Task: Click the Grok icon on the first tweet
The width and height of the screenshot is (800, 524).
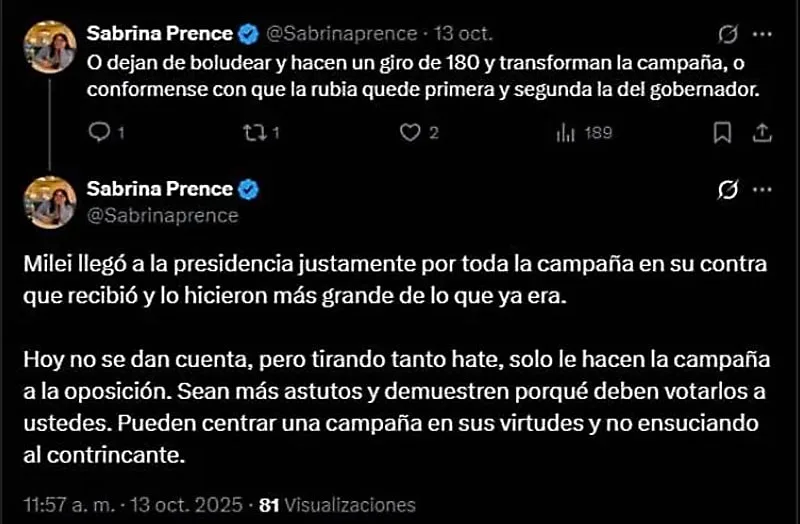Action: [728, 35]
